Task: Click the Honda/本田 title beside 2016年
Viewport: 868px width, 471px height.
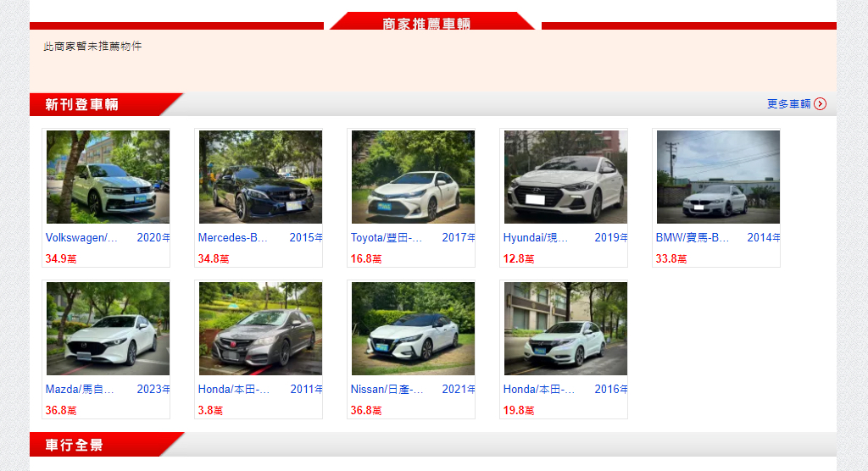Action: coord(538,389)
